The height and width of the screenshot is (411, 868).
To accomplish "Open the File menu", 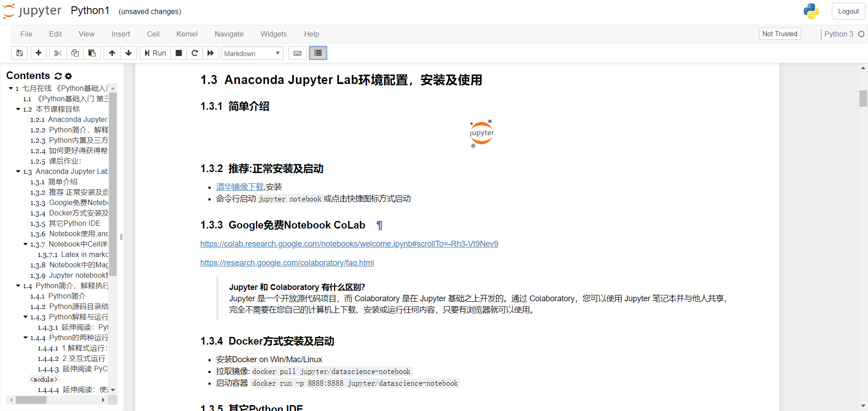I will click(x=26, y=34).
